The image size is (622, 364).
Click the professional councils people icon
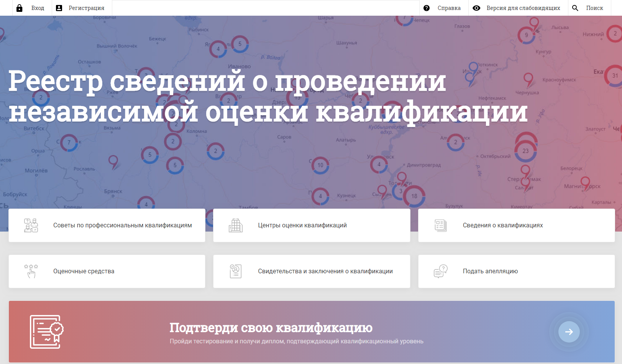point(31,225)
